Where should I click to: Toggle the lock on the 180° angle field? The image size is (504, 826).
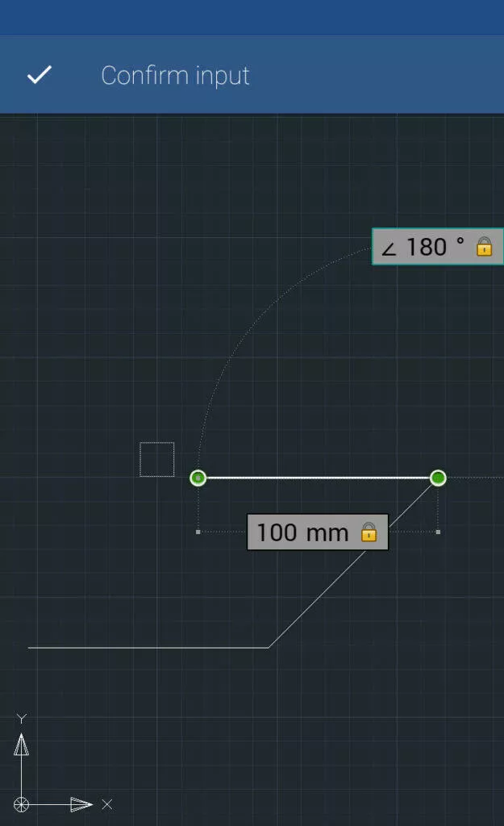pos(484,247)
